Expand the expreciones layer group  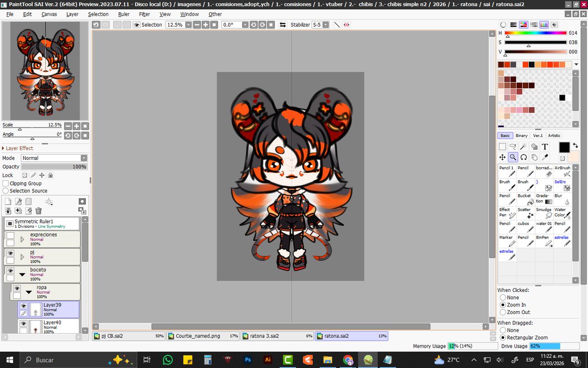click(x=22, y=239)
